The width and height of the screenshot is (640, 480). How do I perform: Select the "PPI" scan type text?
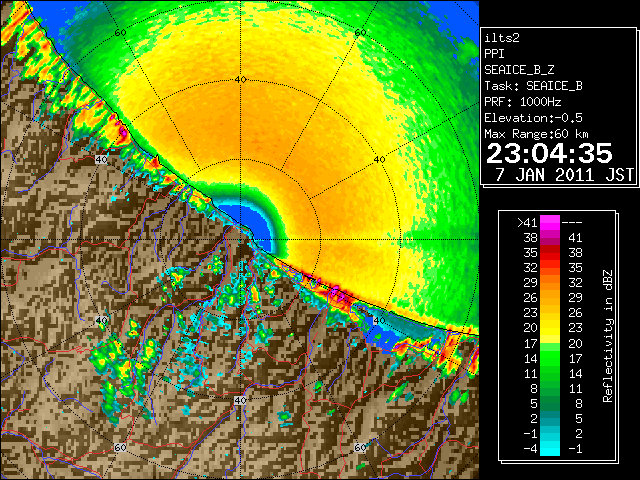494,54
